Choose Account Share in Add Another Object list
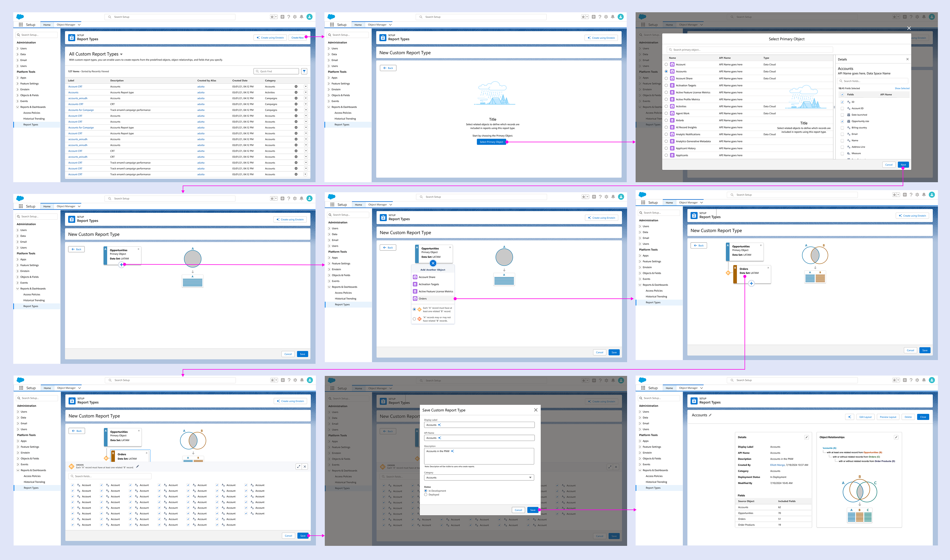 pyautogui.click(x=433, y=277)
